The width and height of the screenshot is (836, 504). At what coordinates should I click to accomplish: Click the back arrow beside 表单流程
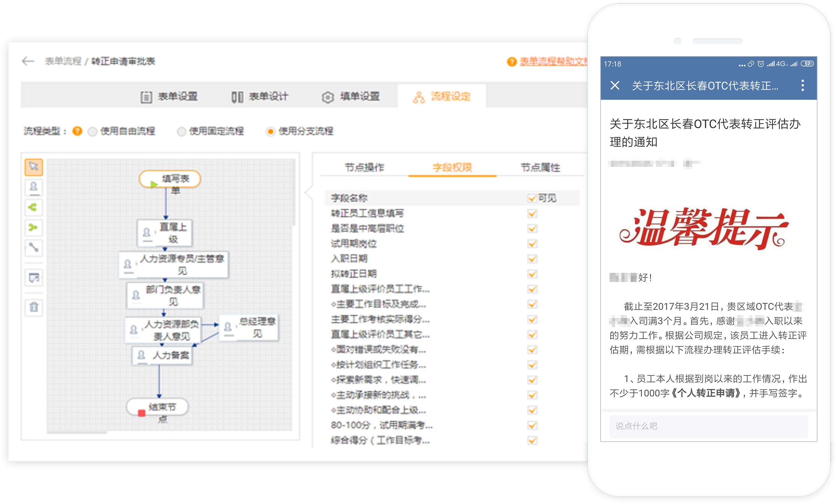28,61
